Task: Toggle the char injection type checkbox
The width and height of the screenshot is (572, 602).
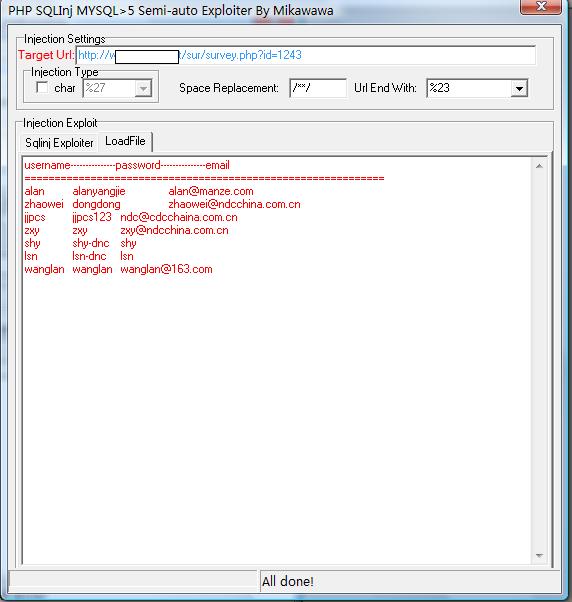Action: tap(42, 88)
